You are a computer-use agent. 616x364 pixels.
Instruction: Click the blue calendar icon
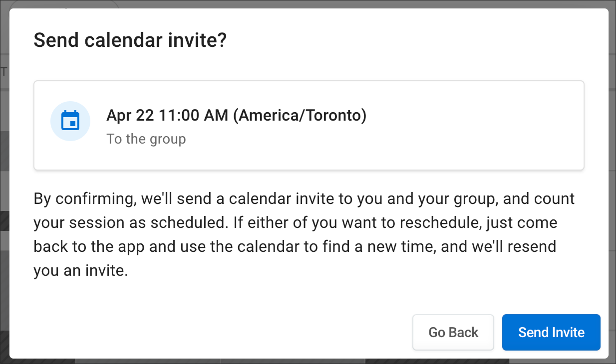tap(70, 120)
